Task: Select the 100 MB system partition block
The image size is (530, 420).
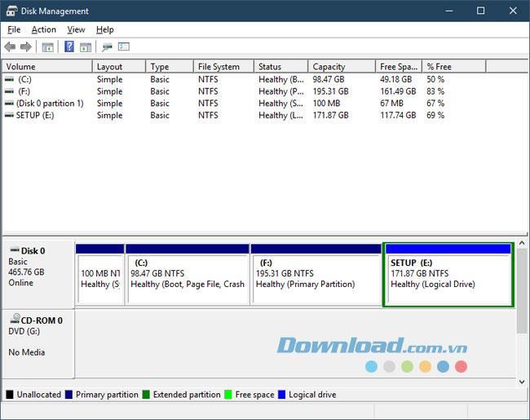Action: pos(100,275)
